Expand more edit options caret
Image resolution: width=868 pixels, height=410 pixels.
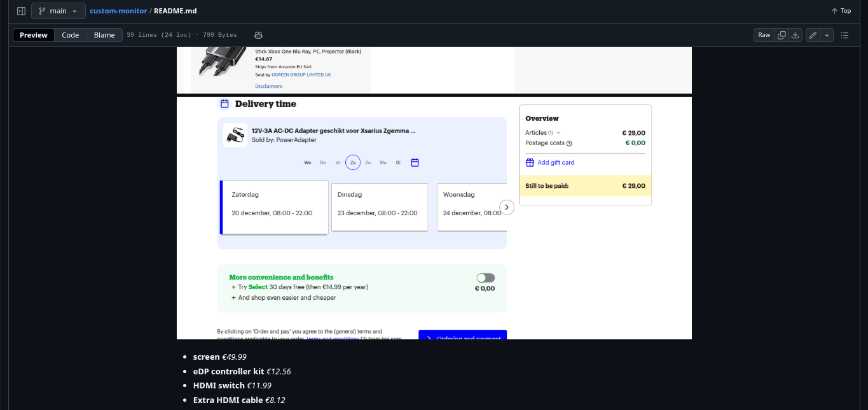point(827,35)
